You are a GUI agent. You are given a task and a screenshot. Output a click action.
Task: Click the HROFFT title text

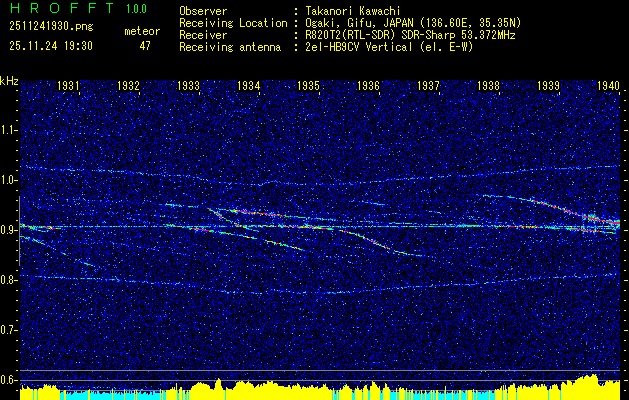coord(62,8)
